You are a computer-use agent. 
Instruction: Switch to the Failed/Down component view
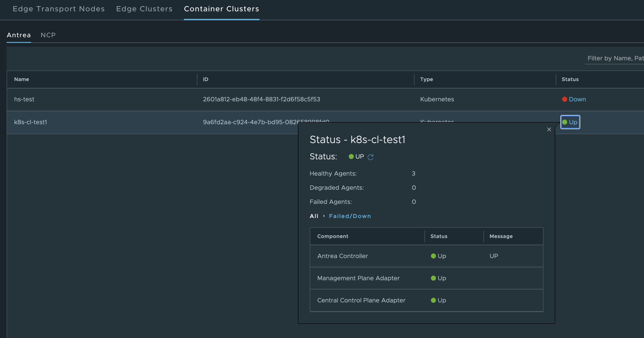coord(350,216)
